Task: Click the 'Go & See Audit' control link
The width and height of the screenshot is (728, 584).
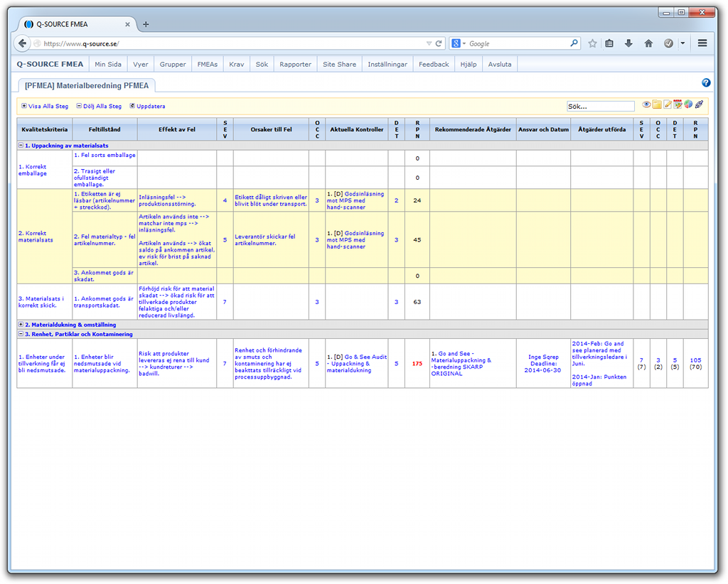Action: click(357, 364)
